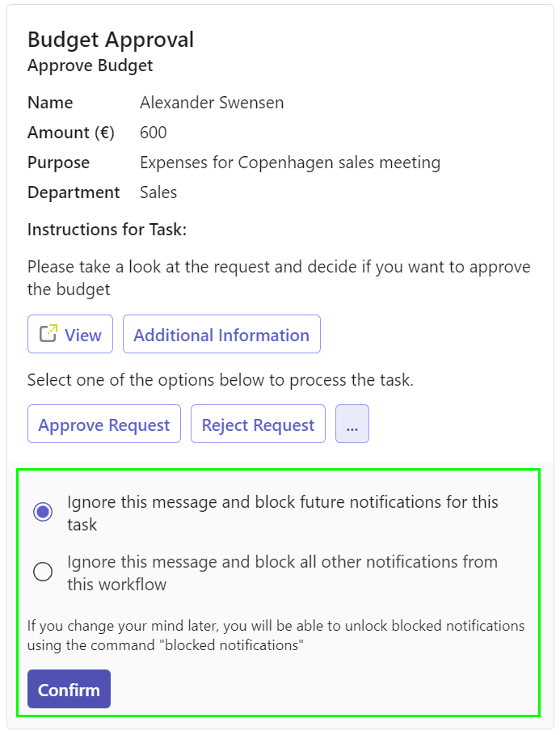Approve the budget request

pos(104,424)
